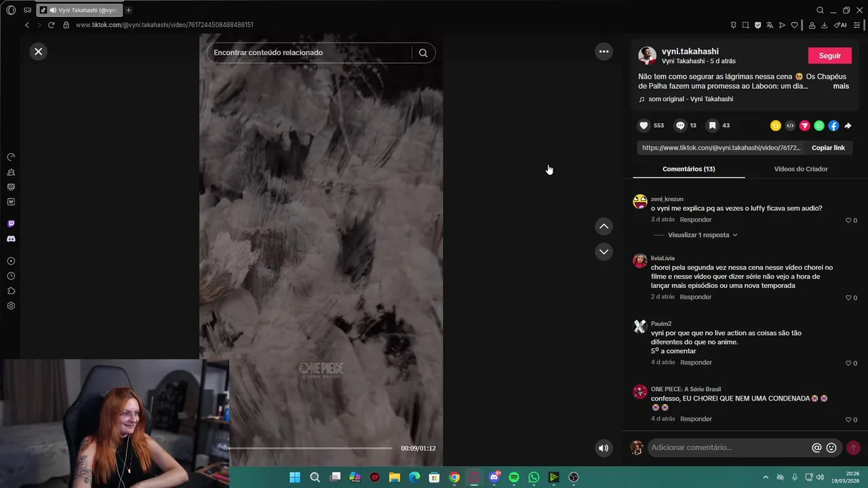The height and width of the screenshot is (488, 868).
Task: Close the TikTok video viewer
Action: point(39,52)
